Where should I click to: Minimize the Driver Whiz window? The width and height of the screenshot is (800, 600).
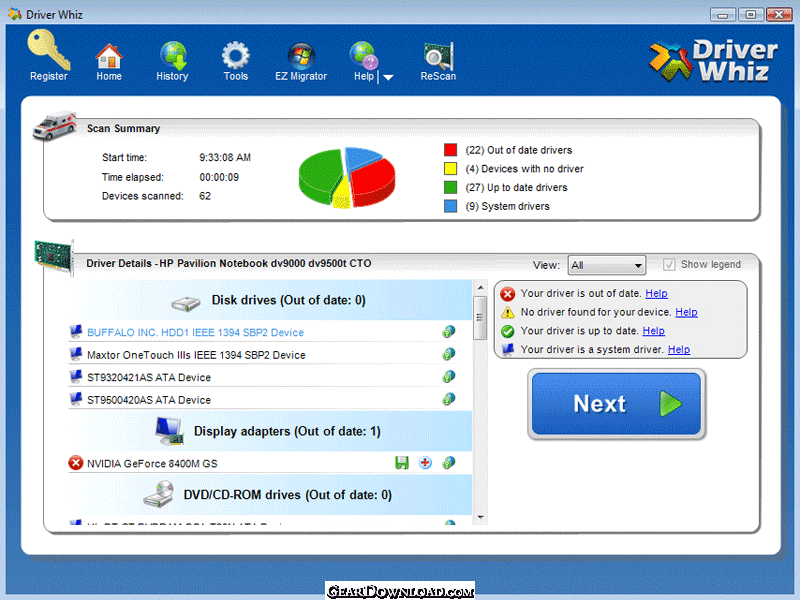pos(722,15)
